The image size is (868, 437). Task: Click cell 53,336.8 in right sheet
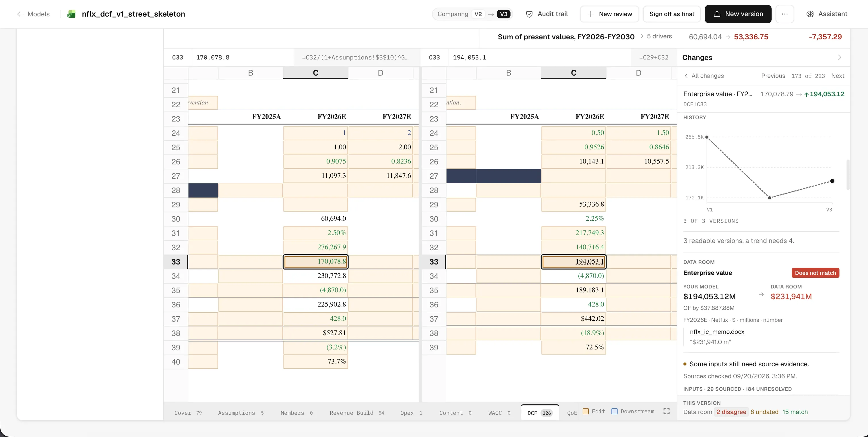(x=573, y=204)
